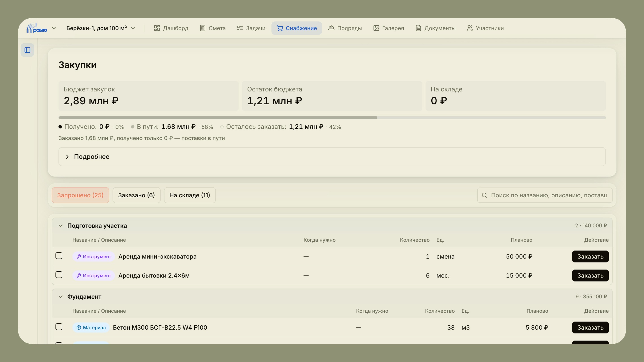644x362 pixels.
Task: Tick checkbox for Аренда бытовки 2.4×6м
Action: pyautogui.click(x=59, y=275)
